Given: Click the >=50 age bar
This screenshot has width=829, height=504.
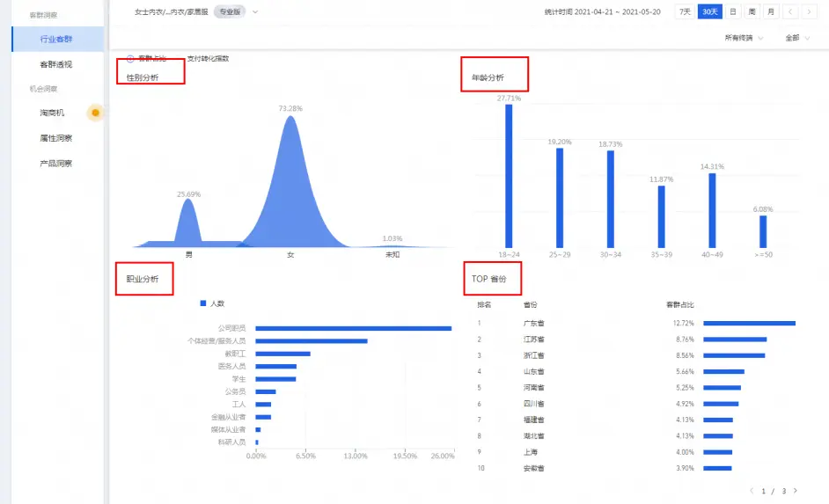Looking at the screenshot, I should pos(763,231).
